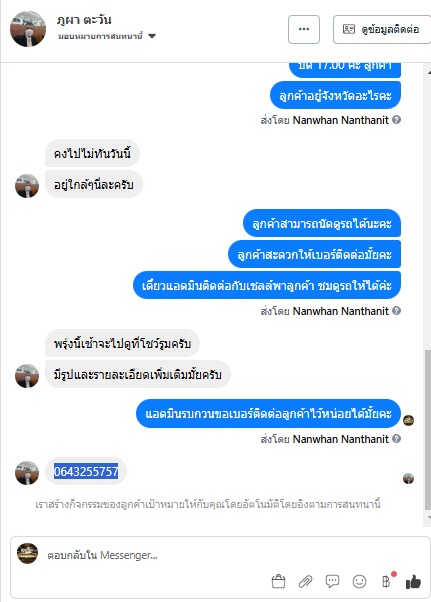Click the customer name ภูผา ตะวัน
The height and width of the screenshot is (602, 431).
tap(84, 20)
